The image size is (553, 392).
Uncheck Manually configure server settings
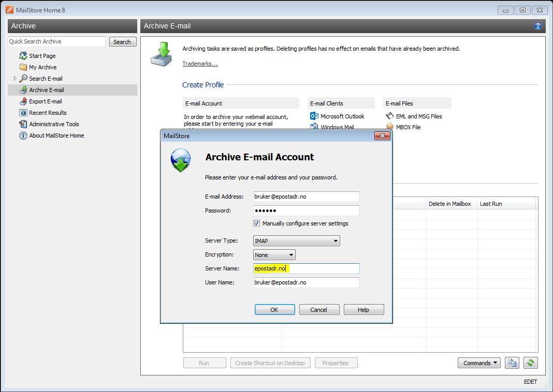pos(257,223)
